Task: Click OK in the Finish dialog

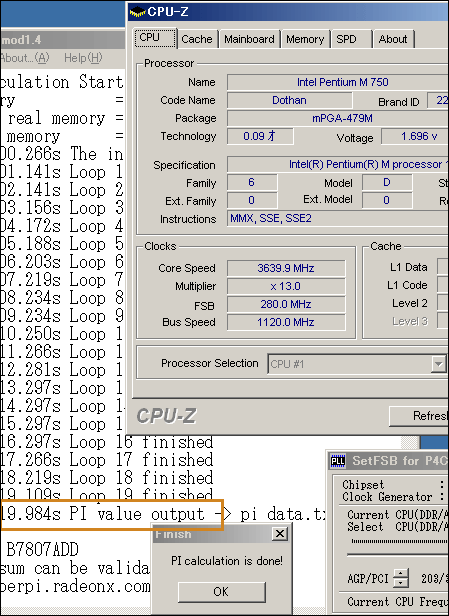Action: coord(222,591)
